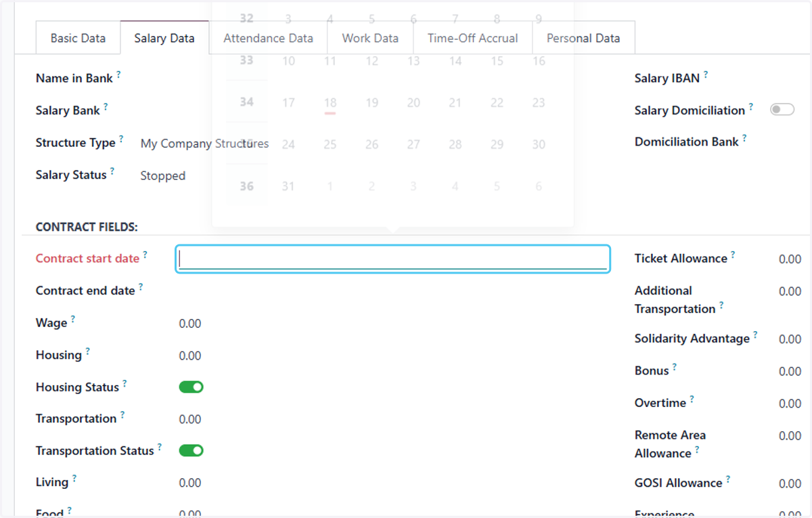The width and height of the screenshot is (812, 518).
Task: Open Contract start date help icon
Action: (x=145, y=255)
